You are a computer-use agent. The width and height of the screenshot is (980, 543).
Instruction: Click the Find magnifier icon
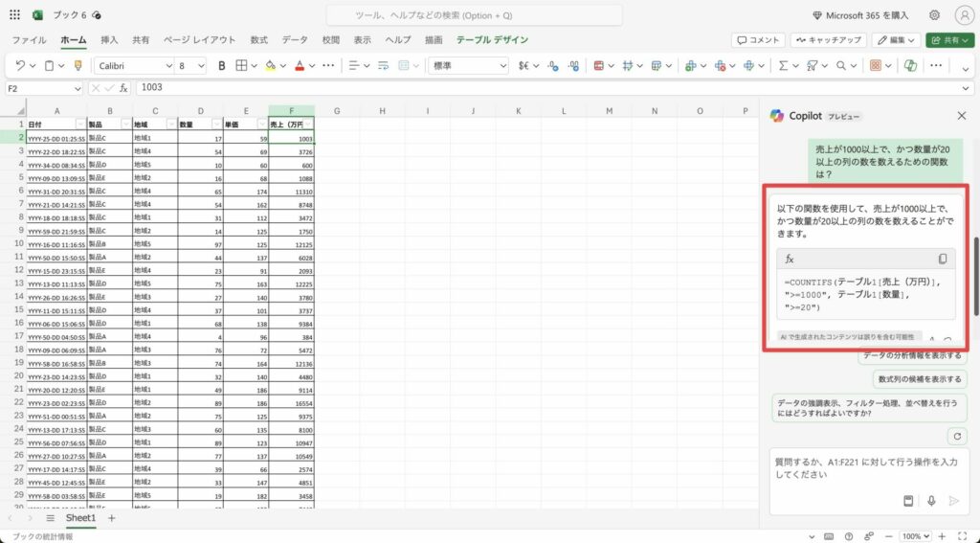coord(841,66)
